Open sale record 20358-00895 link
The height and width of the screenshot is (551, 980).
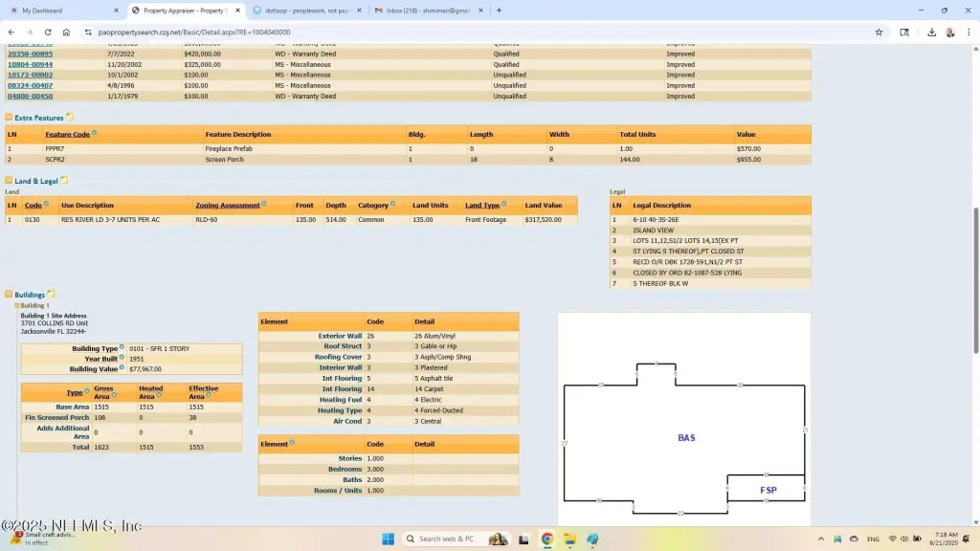[x=30, y=55]
